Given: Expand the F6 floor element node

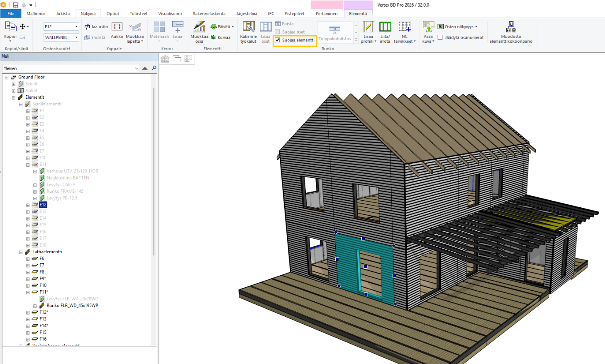Looking at the screenshot, I should point(28,259).
